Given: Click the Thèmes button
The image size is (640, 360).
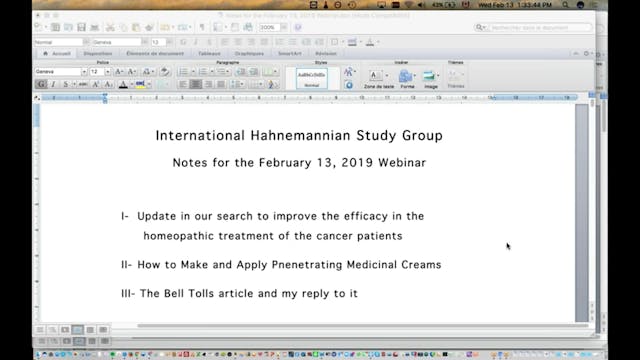Looking at the screenshot, I should tap(456, 79).
